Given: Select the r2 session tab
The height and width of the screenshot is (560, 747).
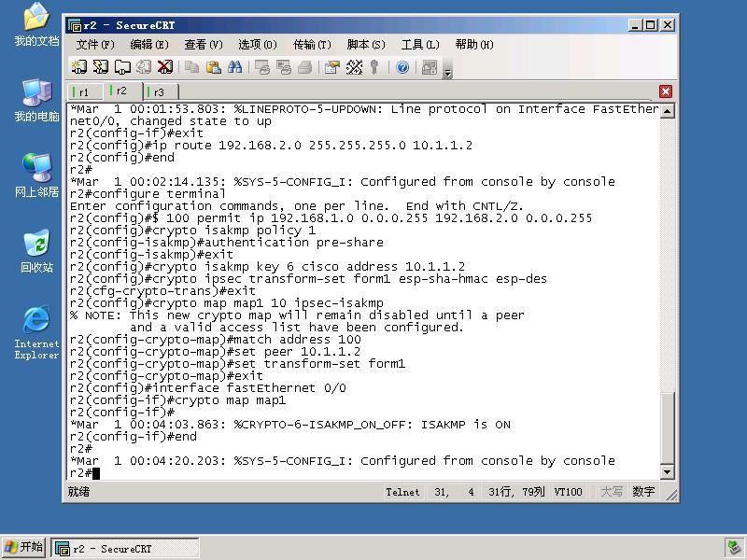Looking at the screenshot, I should click(x=122, y=91).
